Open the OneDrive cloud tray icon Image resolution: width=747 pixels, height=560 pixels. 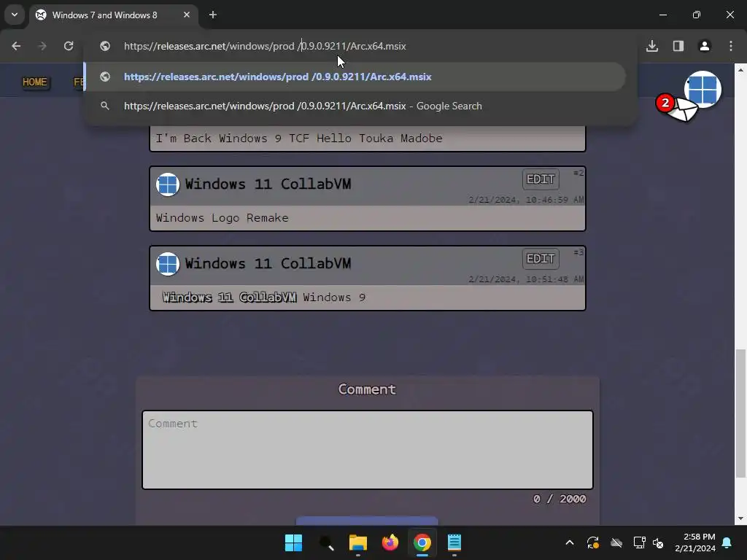click(x=616, y=542)
